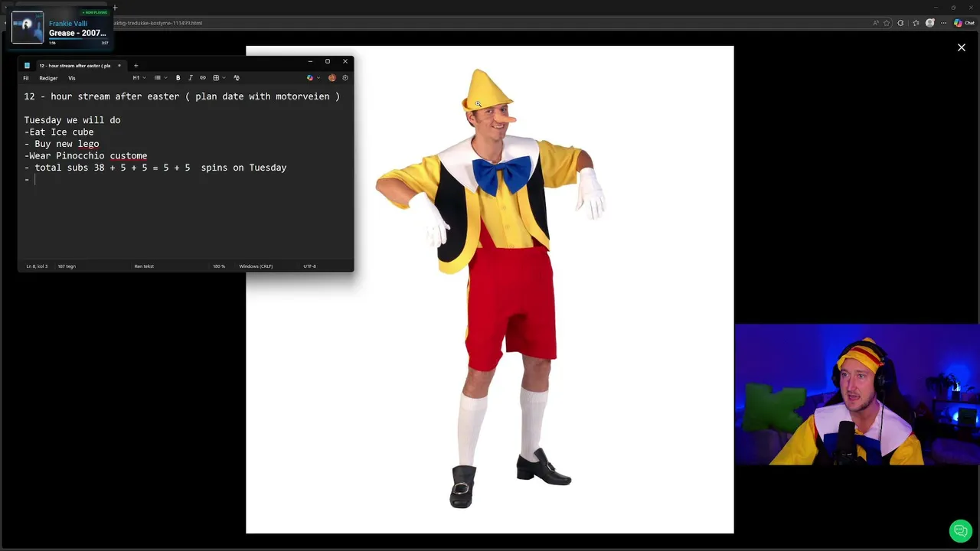Open the green chat bubble widget

(x=961, y=530)
